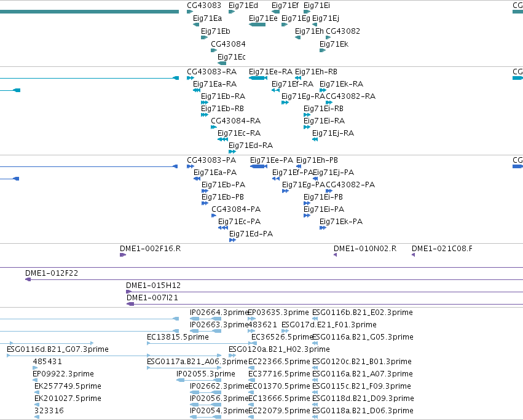
Task: Click EST ESG0118a.B21_D06.3prime
Action: point(363,411)
